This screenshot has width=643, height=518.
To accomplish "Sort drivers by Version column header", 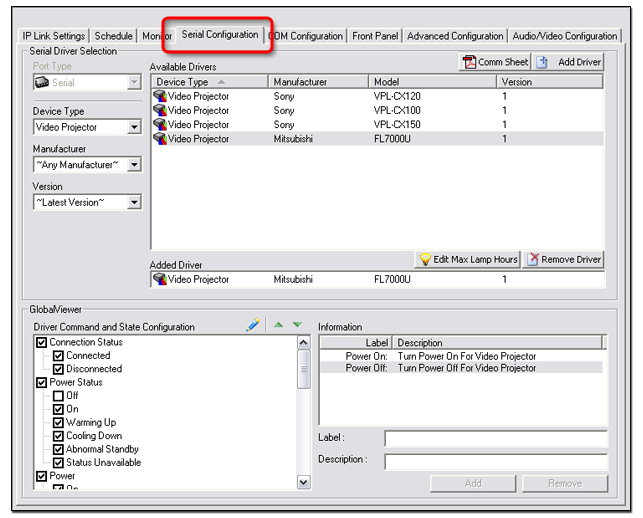I will coord(550,82).
